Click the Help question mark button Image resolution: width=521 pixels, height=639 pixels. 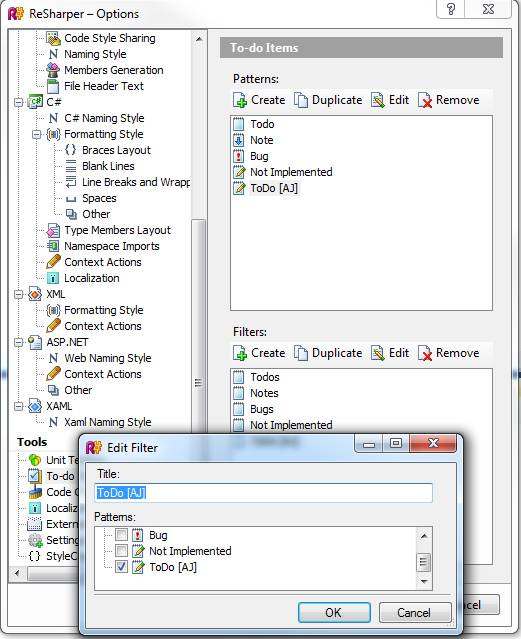[450, 9]
